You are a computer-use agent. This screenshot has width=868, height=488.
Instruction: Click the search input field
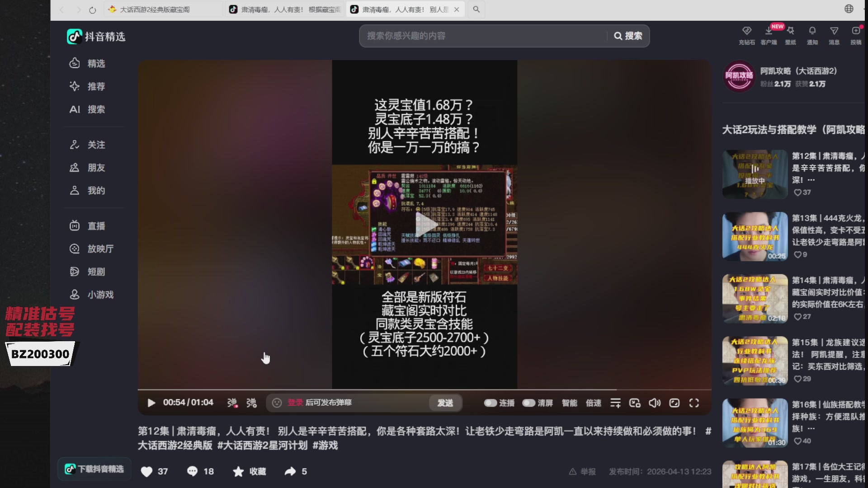coord(484,36)
